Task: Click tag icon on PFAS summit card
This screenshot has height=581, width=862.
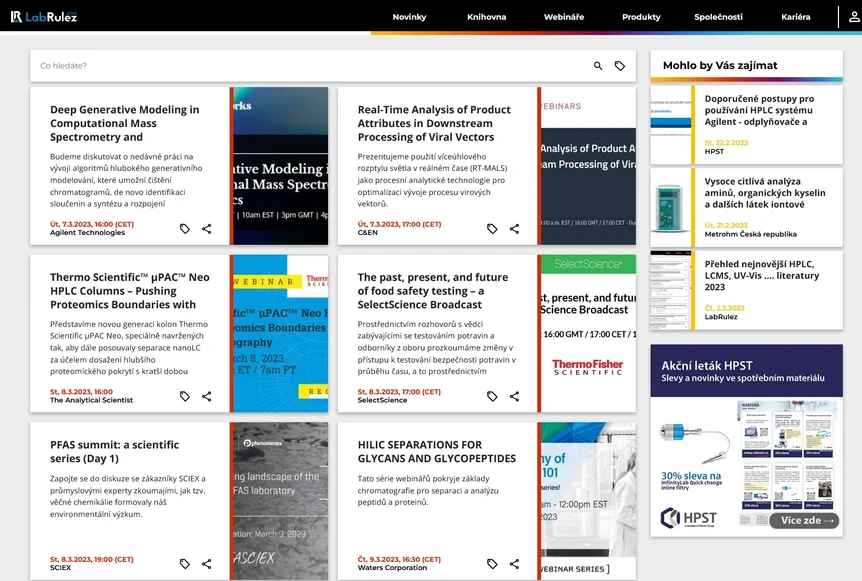Action: click(x=185, y=564)
